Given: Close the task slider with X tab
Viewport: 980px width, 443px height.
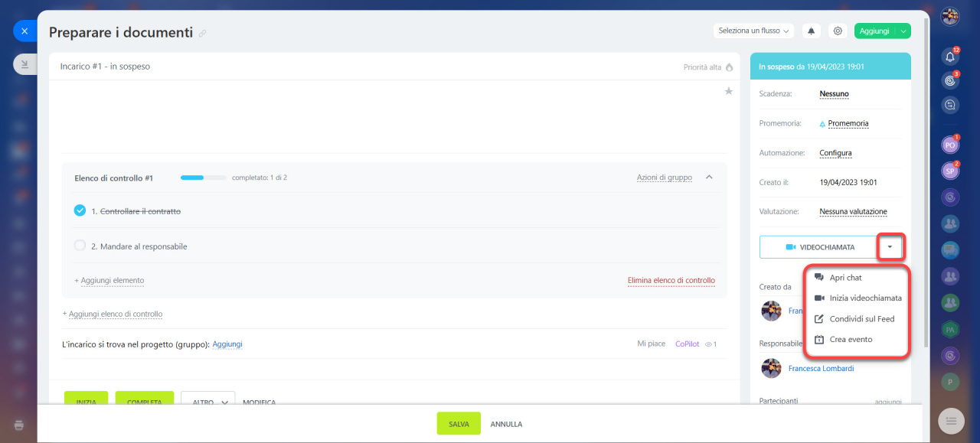Looking at the screenshot, I should pos(24,31).
